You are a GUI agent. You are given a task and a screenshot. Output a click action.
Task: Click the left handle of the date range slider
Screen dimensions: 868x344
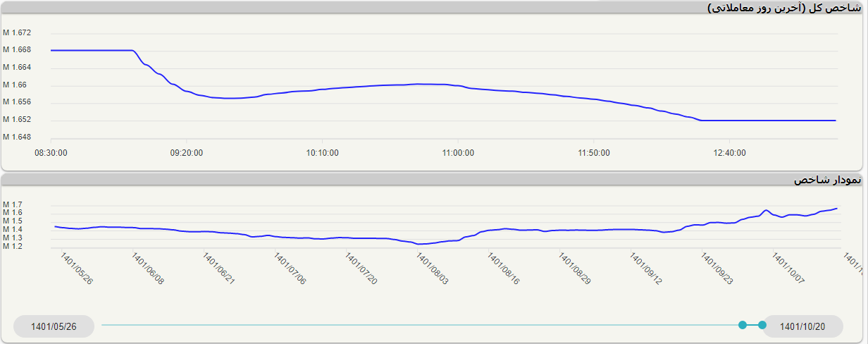[743, 325]
